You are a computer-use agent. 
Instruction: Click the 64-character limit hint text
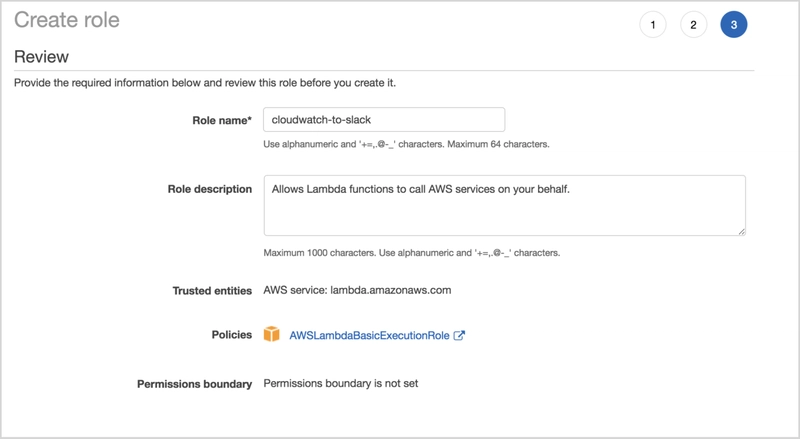(x=406, y=144)
